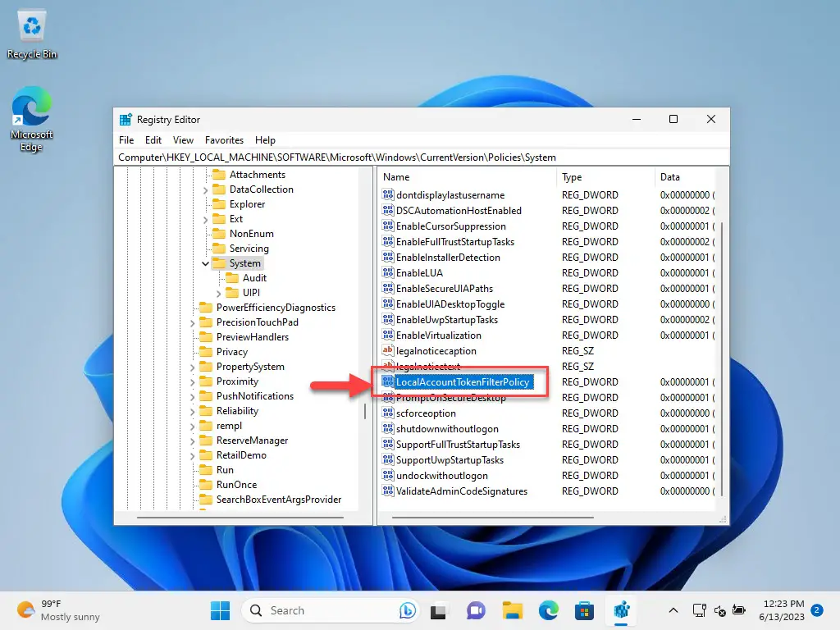Expand the PushNotifications key

tap(192, 397)
